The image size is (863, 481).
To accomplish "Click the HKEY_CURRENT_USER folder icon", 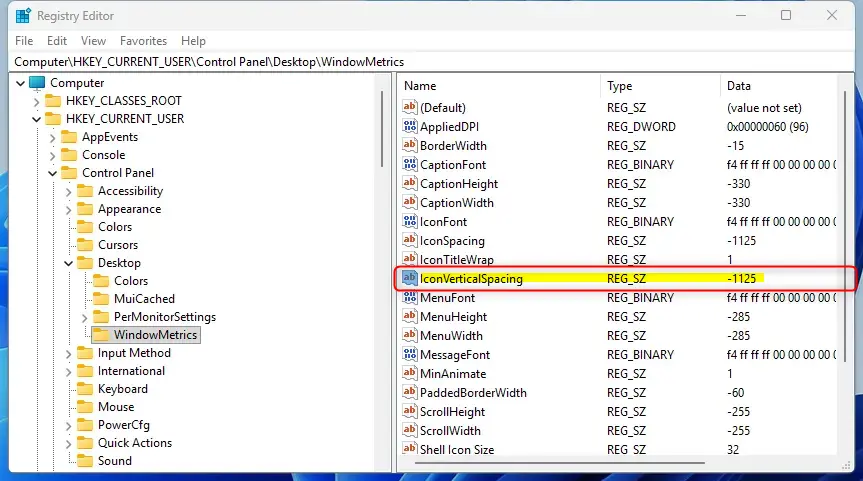I will pos(53,119).
